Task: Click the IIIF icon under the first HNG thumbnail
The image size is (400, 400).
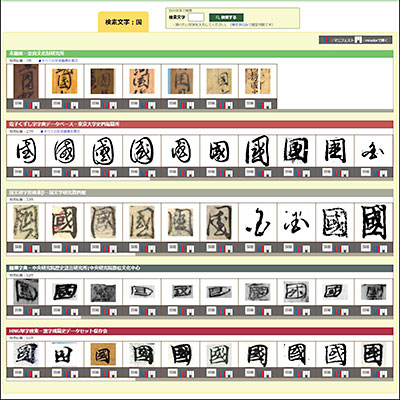Action: pyautogui.click(x=29, y=374)
